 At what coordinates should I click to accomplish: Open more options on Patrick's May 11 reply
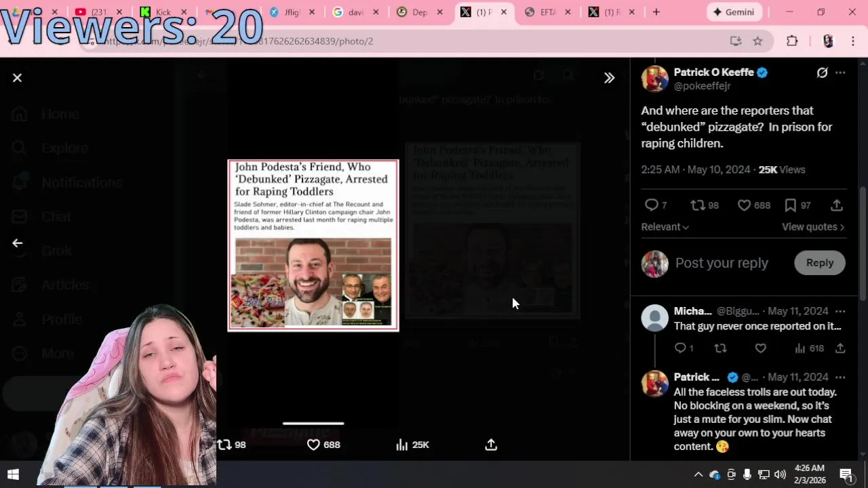click(840, 377)
